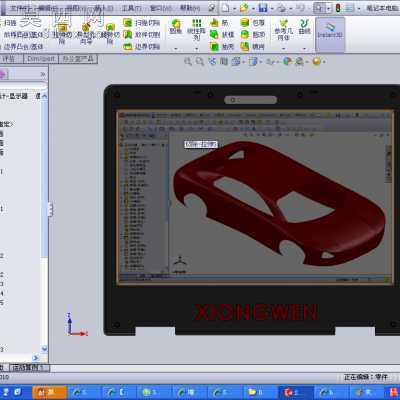Select 放样凸台/基体 lofted boss feature

click(x=23, y=35)
